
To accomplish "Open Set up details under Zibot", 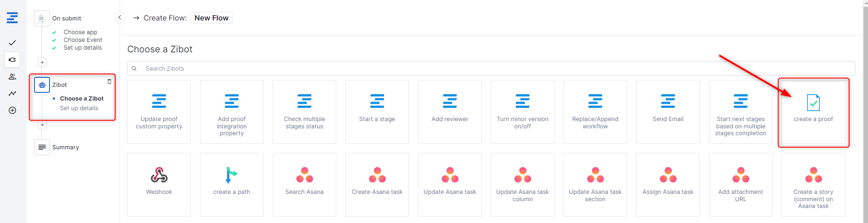I will pos(79,108).
